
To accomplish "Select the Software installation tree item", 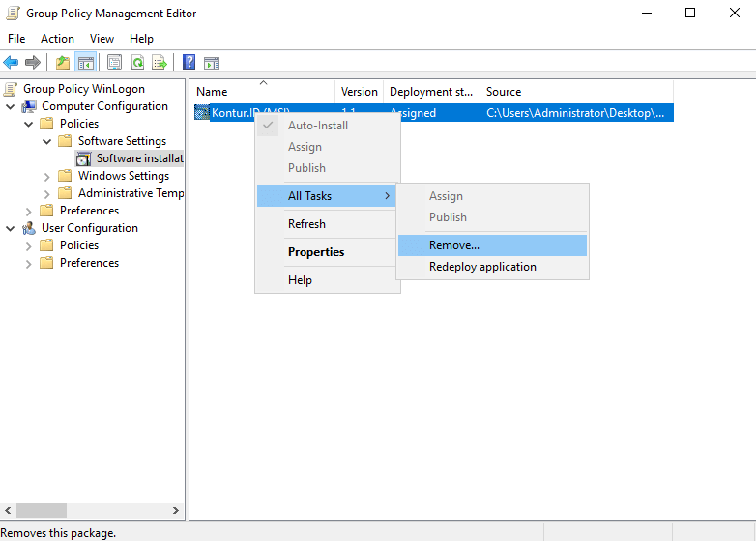I will point(138,158).
